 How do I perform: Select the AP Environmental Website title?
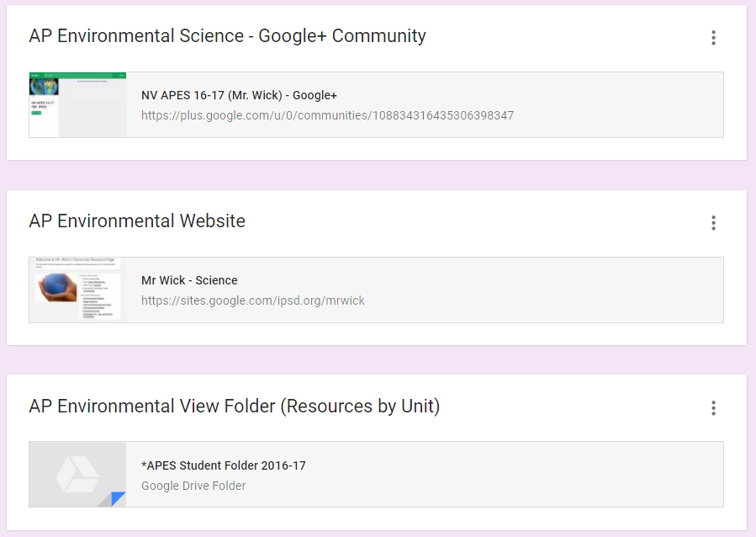(x=137, y=221)
